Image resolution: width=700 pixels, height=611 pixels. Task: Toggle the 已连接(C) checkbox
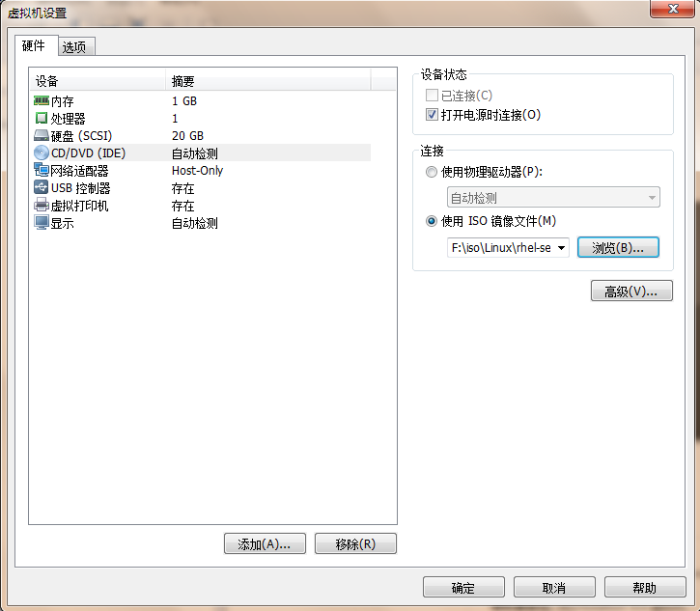tap(432, 96)
